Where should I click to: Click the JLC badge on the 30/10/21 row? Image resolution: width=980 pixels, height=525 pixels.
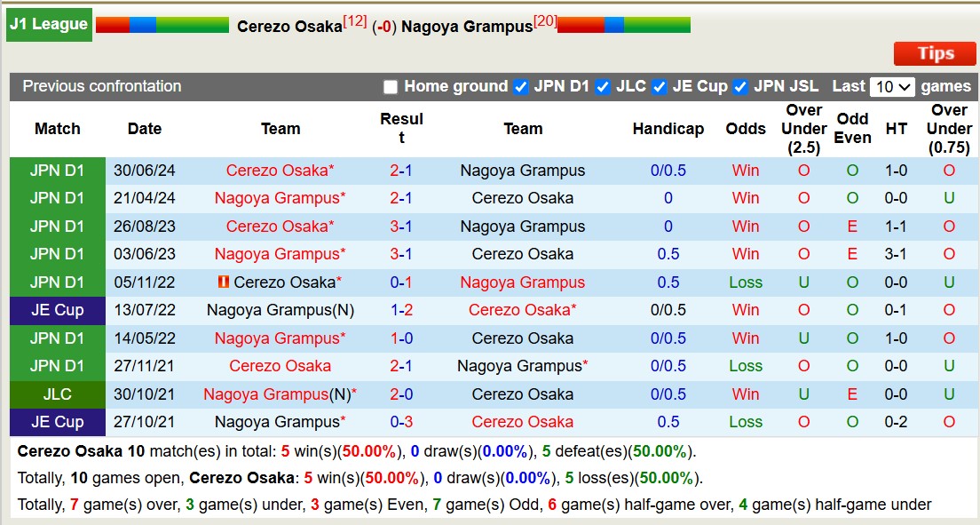point(57,394)
